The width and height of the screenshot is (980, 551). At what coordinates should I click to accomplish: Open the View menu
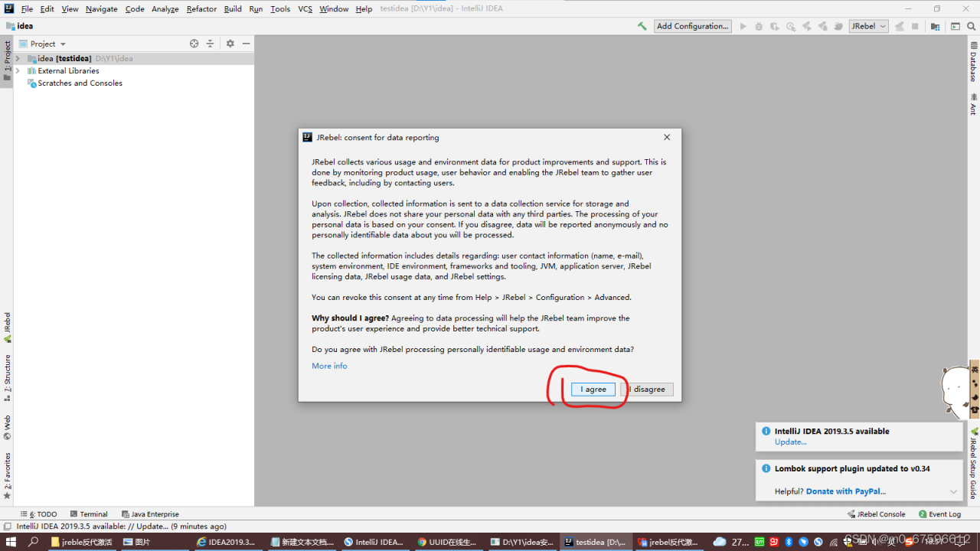[70, 8]
